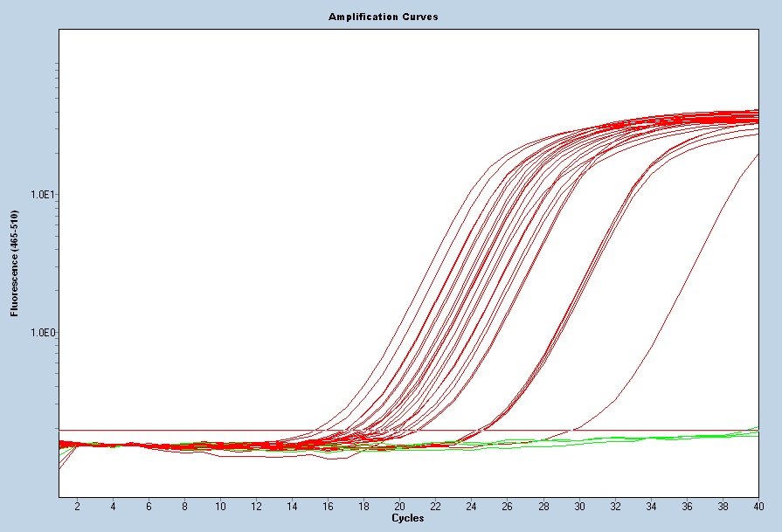
Task: Click the cycle 36 x-axis tick label
Action: pyautogui.click(x=686, y=506)
